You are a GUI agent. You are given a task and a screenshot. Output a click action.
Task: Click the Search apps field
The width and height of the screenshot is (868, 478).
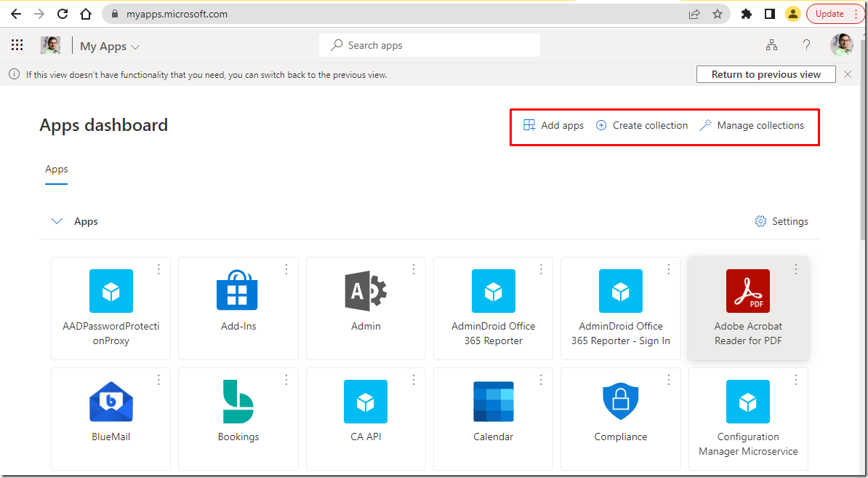(429, 44)
